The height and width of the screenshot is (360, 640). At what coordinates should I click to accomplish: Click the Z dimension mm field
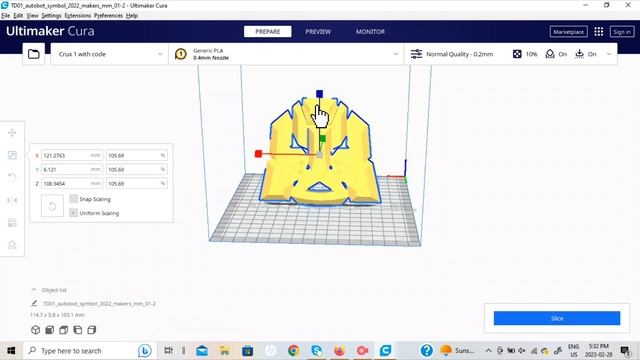tap(72, 183)
